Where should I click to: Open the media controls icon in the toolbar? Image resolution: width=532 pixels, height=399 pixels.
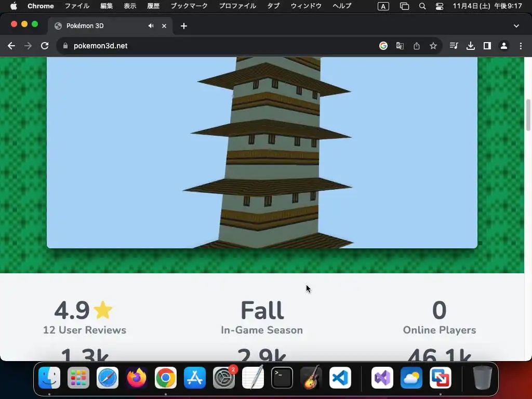coord(454,46)
